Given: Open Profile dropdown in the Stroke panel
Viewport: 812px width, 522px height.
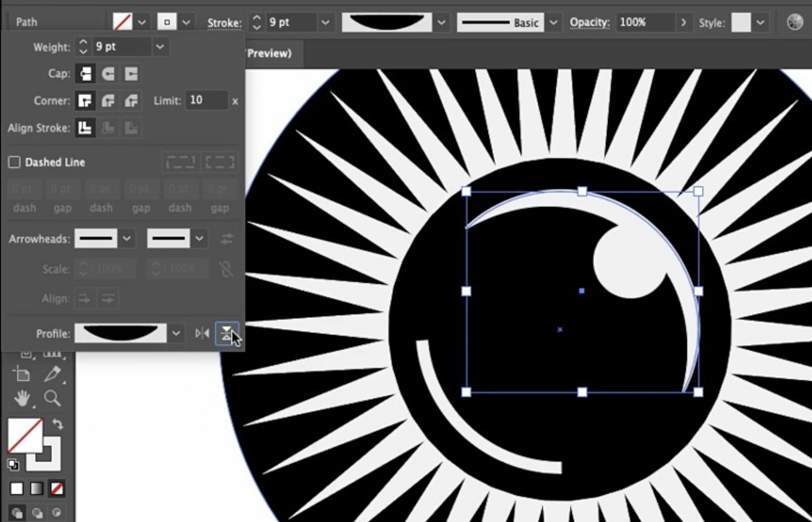Looking at the screenshot, I should (x=176, y=334).
